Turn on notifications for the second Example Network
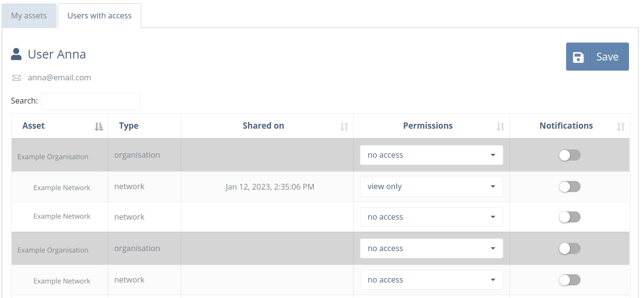This screenshot has height=298, width=644. click(569, 217)
